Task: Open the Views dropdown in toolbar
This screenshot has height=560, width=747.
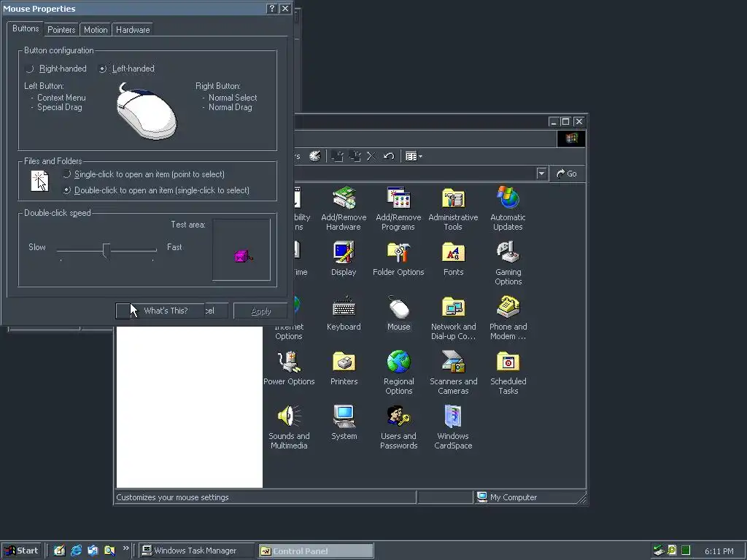Action: coord(414,156)
